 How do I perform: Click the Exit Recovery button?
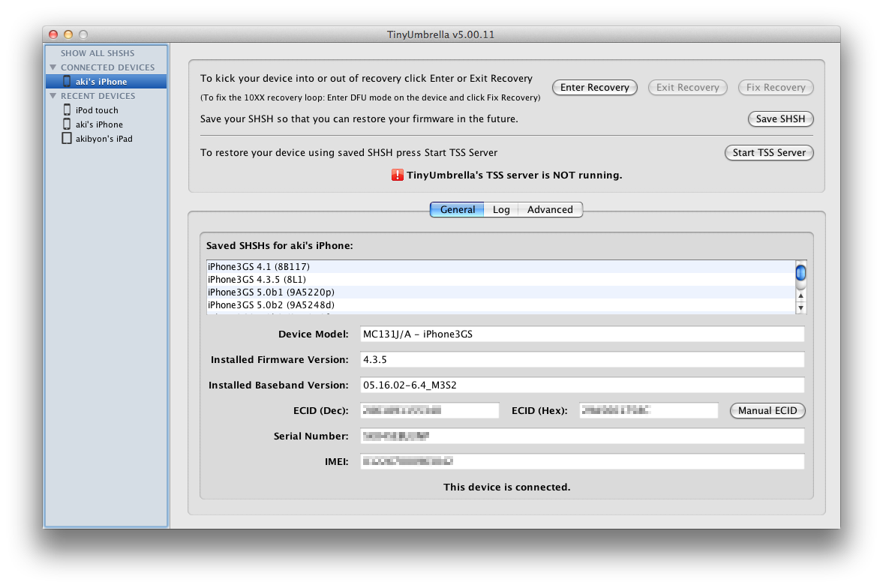coord(688,87)
